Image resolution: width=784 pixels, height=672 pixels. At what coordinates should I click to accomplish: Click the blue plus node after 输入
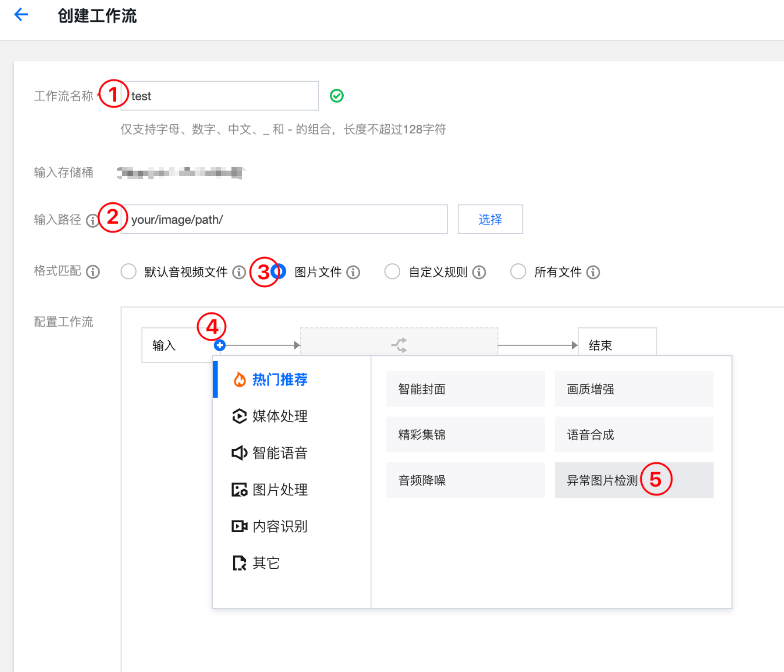pos(220,346)
